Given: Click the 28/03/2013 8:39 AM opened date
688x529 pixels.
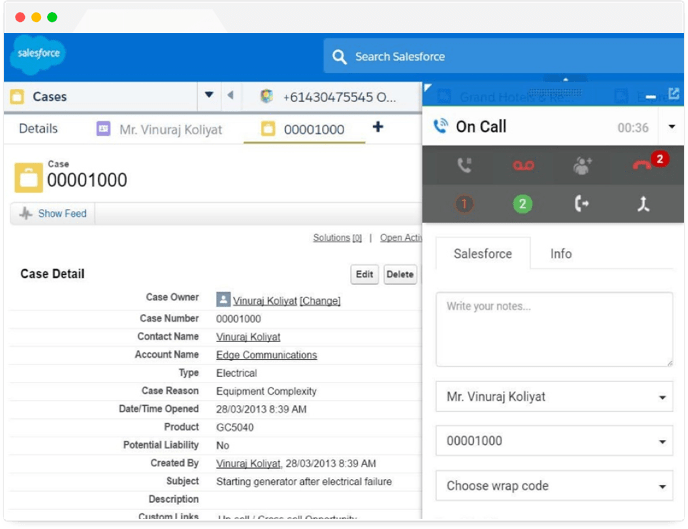Looking at the screenshot, I should [261, 409].
